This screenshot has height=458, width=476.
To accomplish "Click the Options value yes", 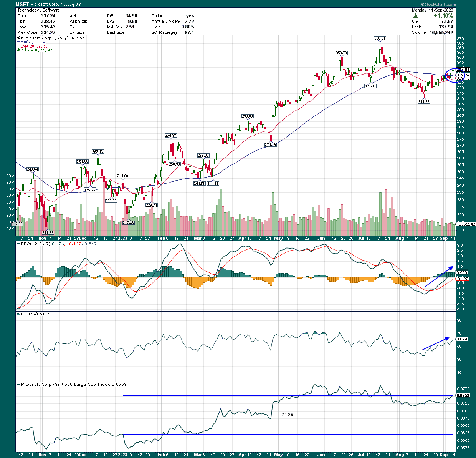I will 190,16.
